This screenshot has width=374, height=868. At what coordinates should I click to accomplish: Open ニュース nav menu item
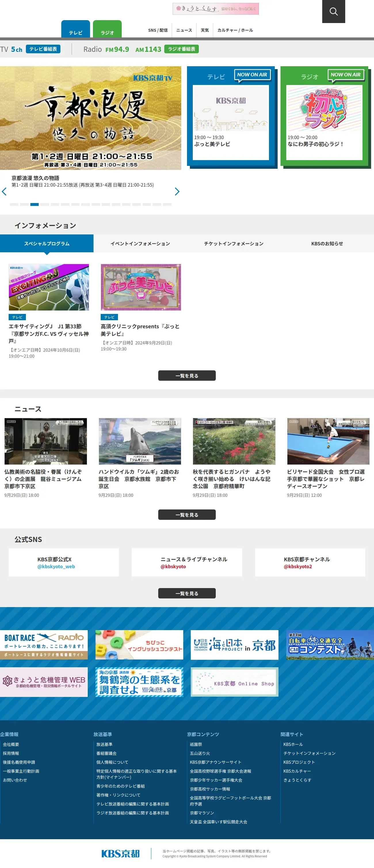184,30
